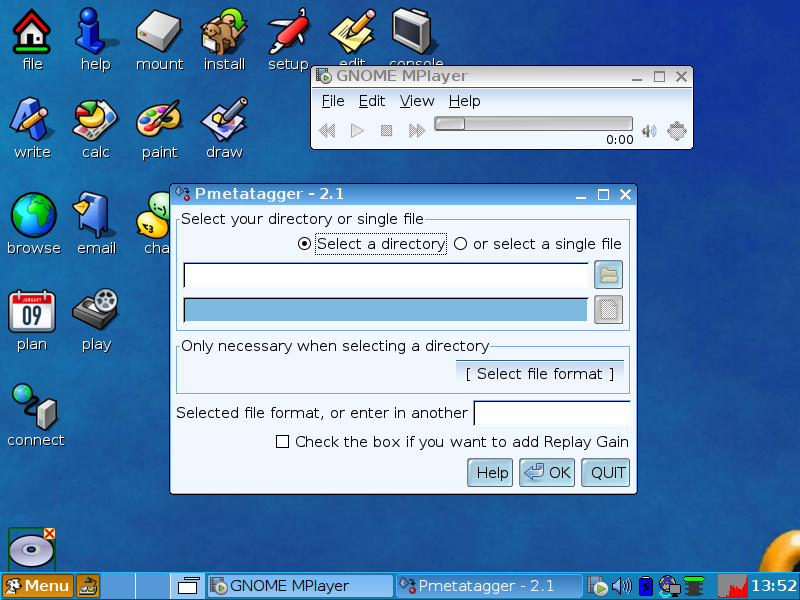Open the tray network globe icon
The image size is (800, 600).
coord(669,586)
